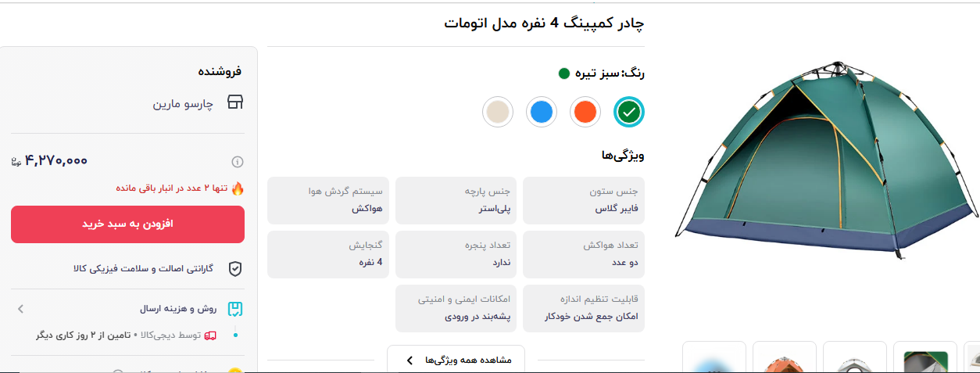The image size is (980, 373).
Task: Click the product title heading
Action: [x=544, y=23]
